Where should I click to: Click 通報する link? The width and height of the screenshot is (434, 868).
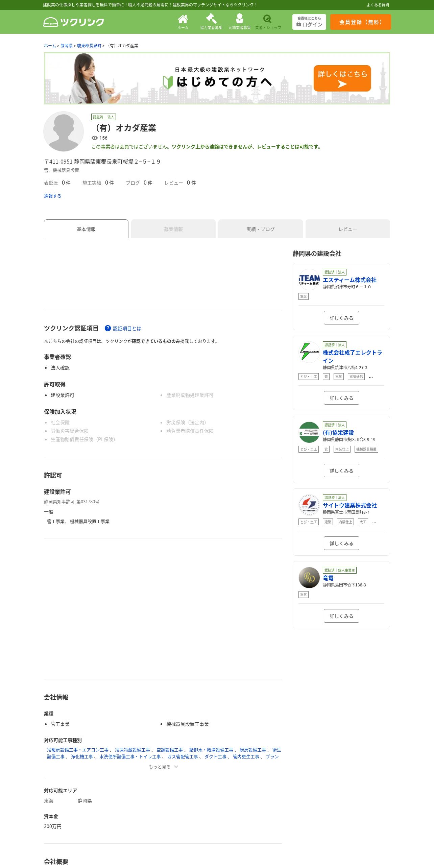[53, 196]
